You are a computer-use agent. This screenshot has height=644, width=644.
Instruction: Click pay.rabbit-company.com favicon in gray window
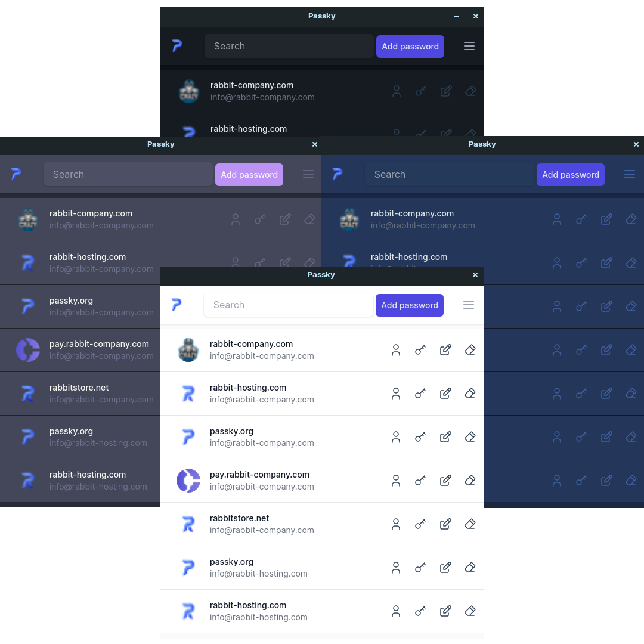click(28, 350)
